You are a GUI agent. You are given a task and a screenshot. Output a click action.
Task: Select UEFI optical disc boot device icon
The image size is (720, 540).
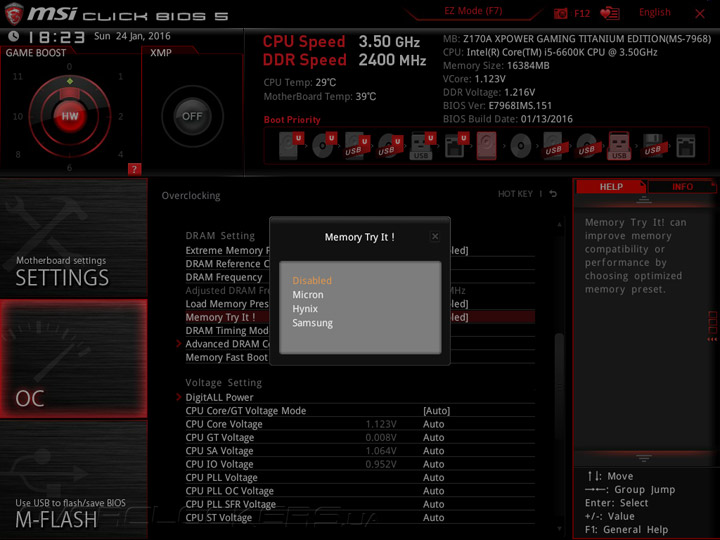point(324,145)
